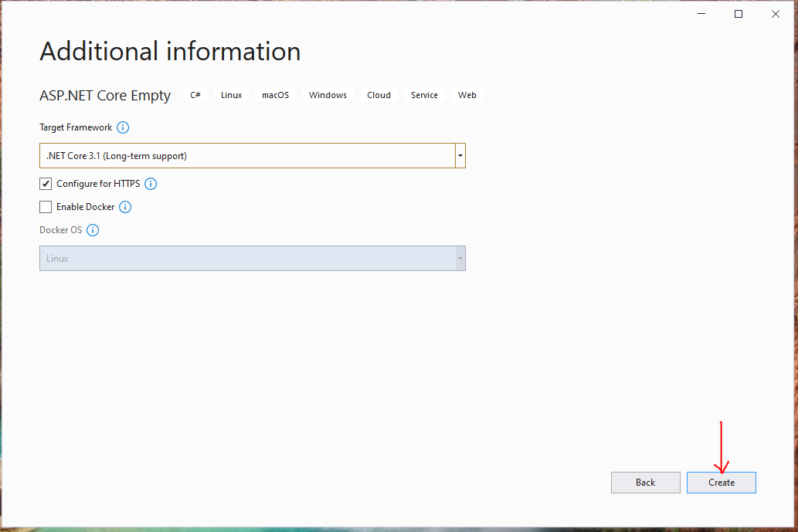Click the Web tag
The image size is (798, 532).
(467, 95)
